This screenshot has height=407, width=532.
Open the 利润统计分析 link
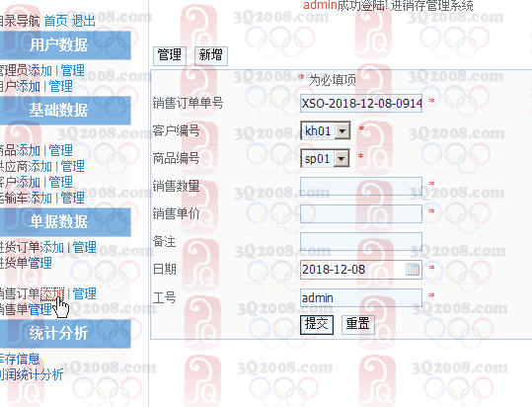tap(32, 374)
